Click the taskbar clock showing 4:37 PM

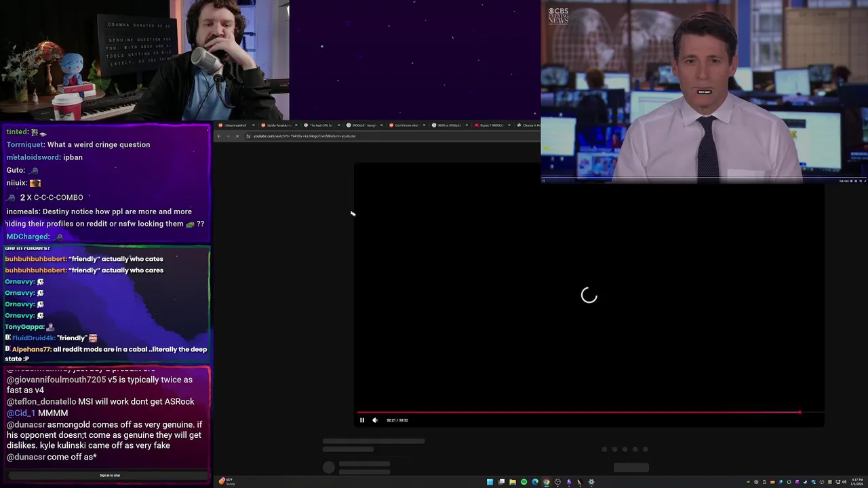point(858,482)
